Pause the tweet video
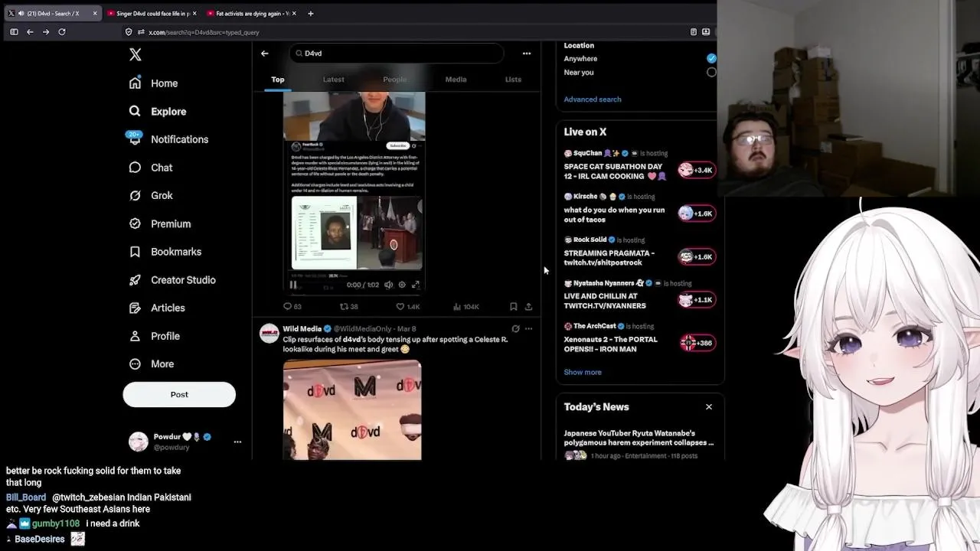Image resolution: width=980 pixels, height=551 pixels. tap(293, 285)
